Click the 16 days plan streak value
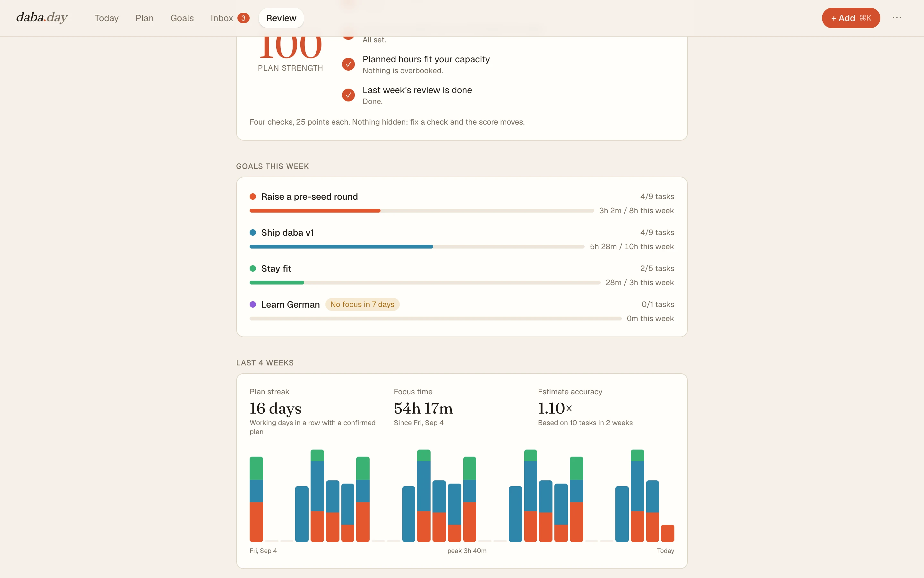Viewport: 924px width, 578px height. point(275,408)
